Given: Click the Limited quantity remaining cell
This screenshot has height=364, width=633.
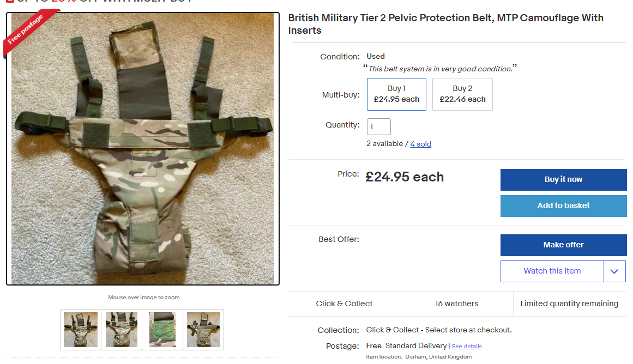Looking at the screenshot, I should 569,304.
